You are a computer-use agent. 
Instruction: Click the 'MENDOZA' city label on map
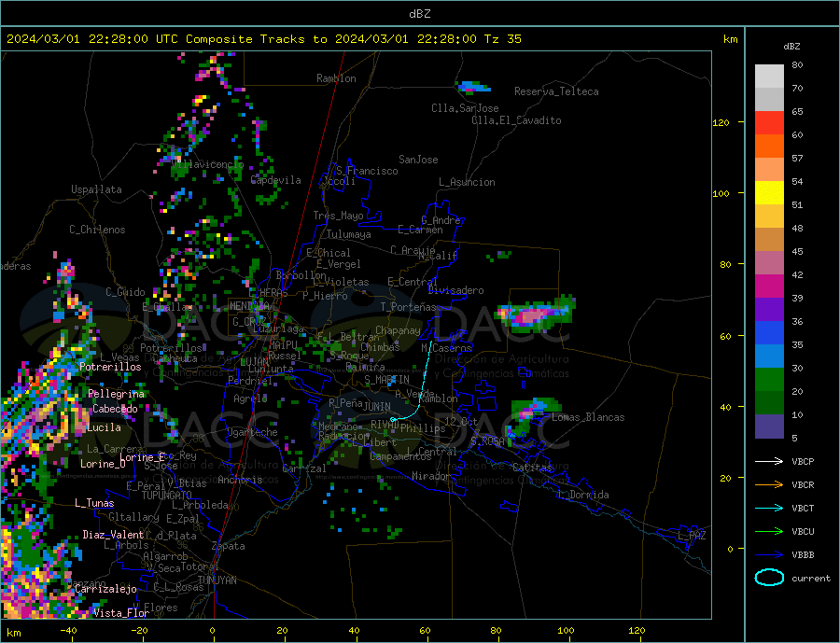(249, 306)
